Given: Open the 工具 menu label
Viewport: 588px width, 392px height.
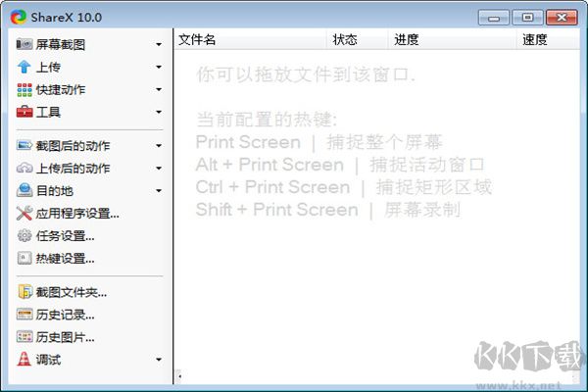Looking at the screenshot, I should [48, 112].
